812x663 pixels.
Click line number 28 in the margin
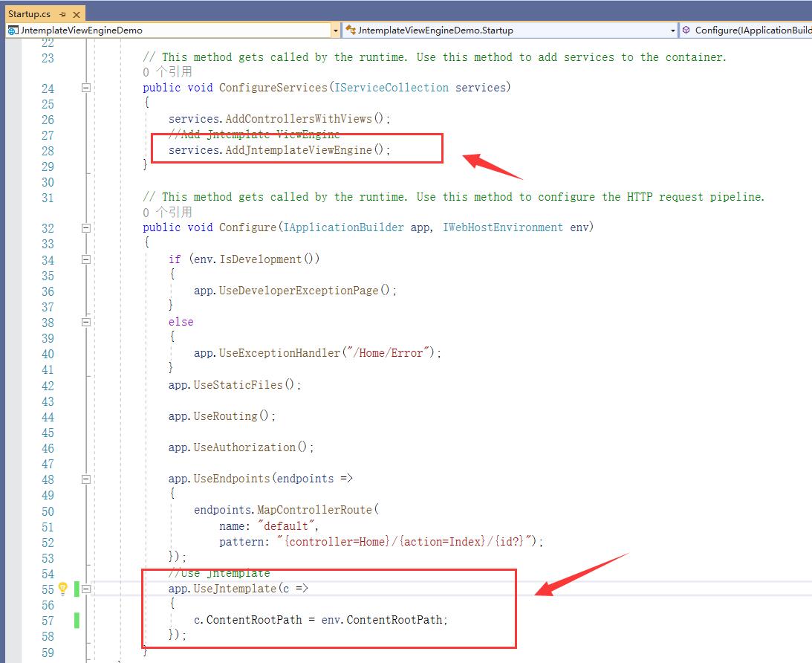[x=48, y=151]
